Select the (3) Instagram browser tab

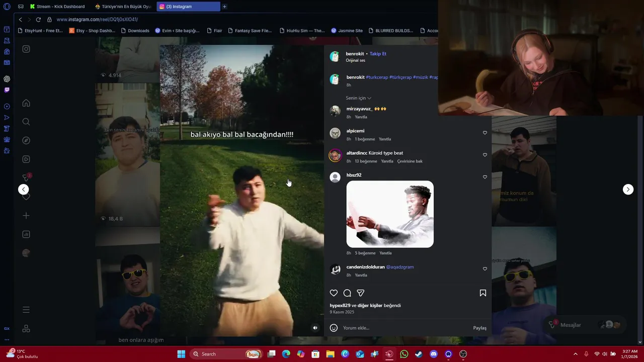(x=188, y=7)
